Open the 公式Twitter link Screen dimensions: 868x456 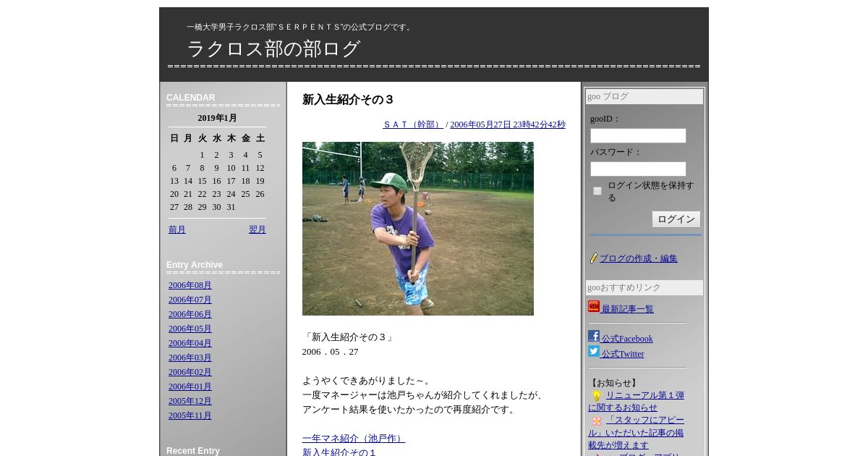click(623, 354)
